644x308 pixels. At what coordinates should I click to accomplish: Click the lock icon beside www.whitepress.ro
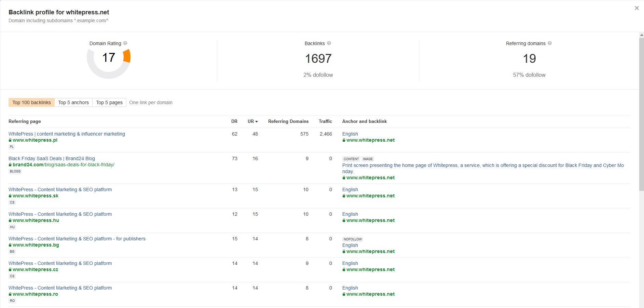click(x=10, y=294)
